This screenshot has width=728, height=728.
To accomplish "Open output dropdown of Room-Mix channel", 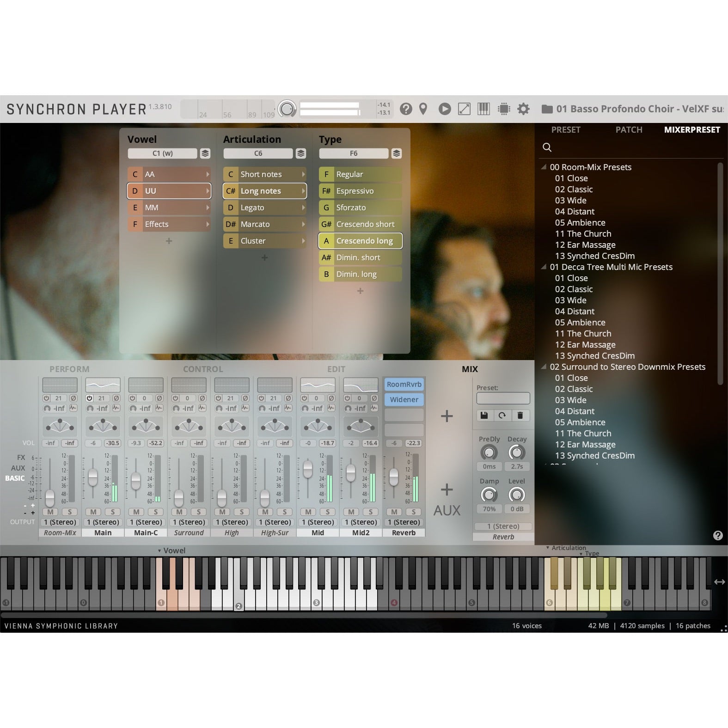I will [x=60, y=522].
